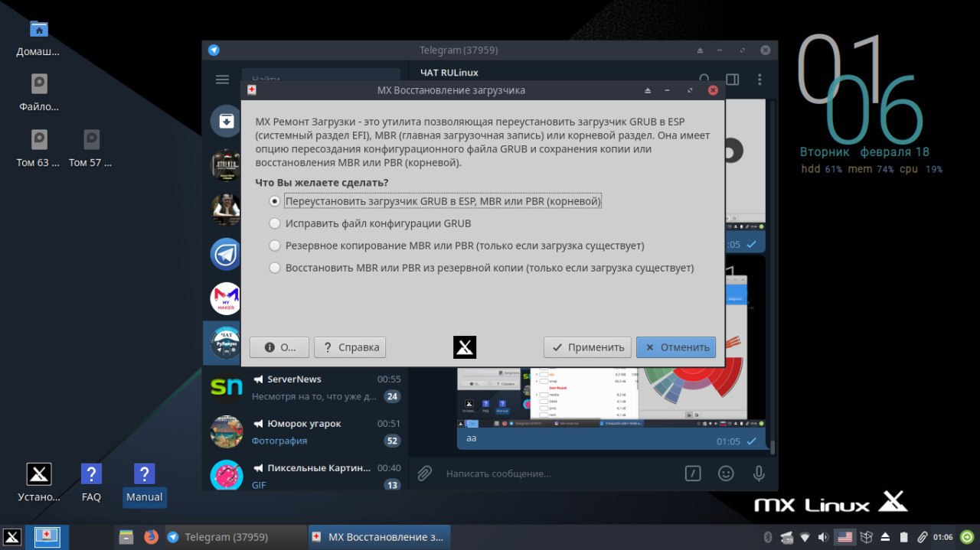Open 'Пиксельные Картин...' channel chat
The height and width of the screenshot is (550, 980).
[x=305, y=475]
